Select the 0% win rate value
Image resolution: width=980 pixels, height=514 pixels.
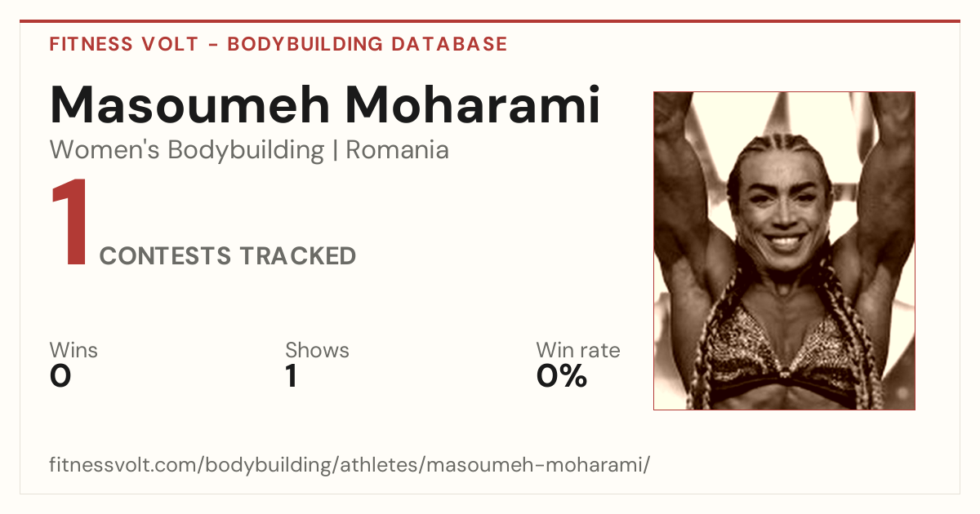[562, 376]
